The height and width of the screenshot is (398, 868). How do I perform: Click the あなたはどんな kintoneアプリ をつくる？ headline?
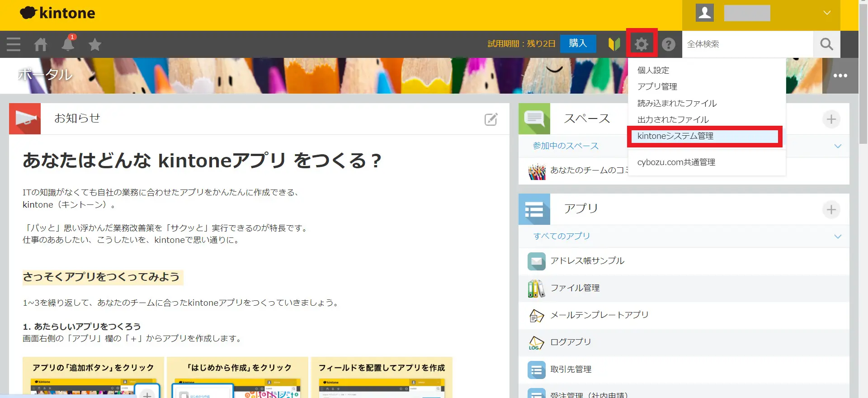point(202,161)
